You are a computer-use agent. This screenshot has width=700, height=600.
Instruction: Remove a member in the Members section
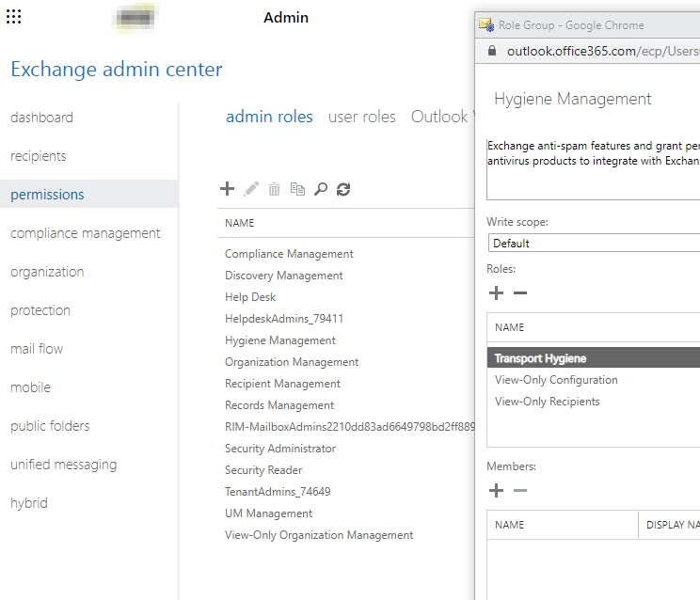coord(520,491)
